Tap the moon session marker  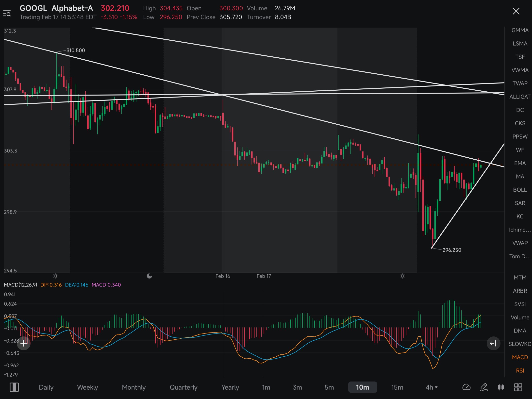(x=149, y=276)
